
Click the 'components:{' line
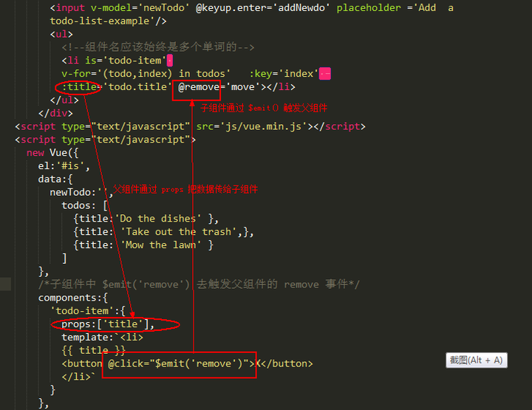(73, 298)
